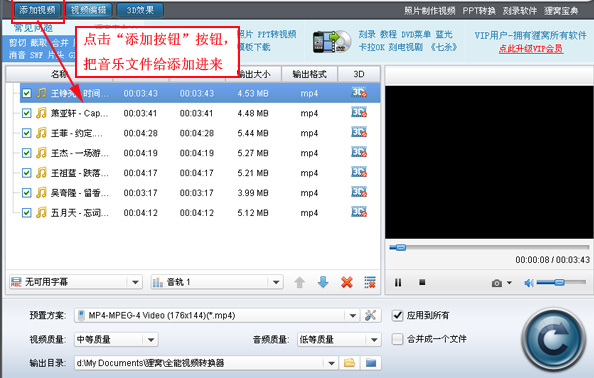The width and height of the screenshot is (594, 378).
Task: Click the 模板下载 link
Action: point(254,47)
